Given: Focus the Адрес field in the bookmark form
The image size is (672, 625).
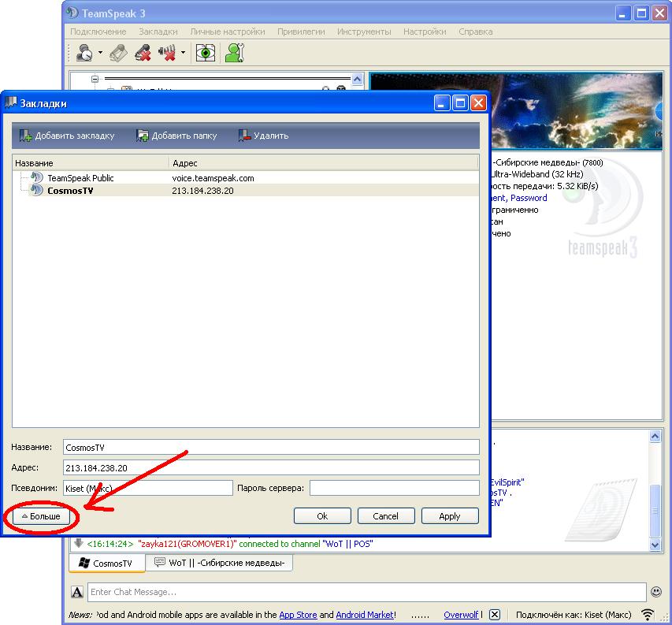Looking at the screenshot, I should [271, 467].
